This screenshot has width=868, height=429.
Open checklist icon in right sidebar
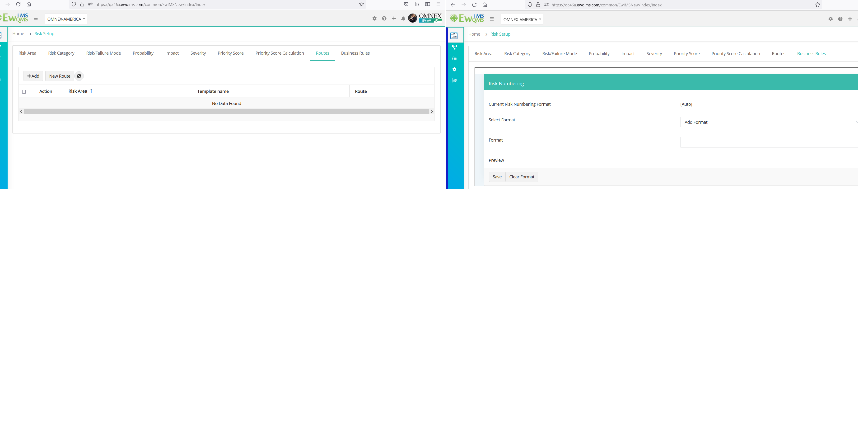click(454, 59)
